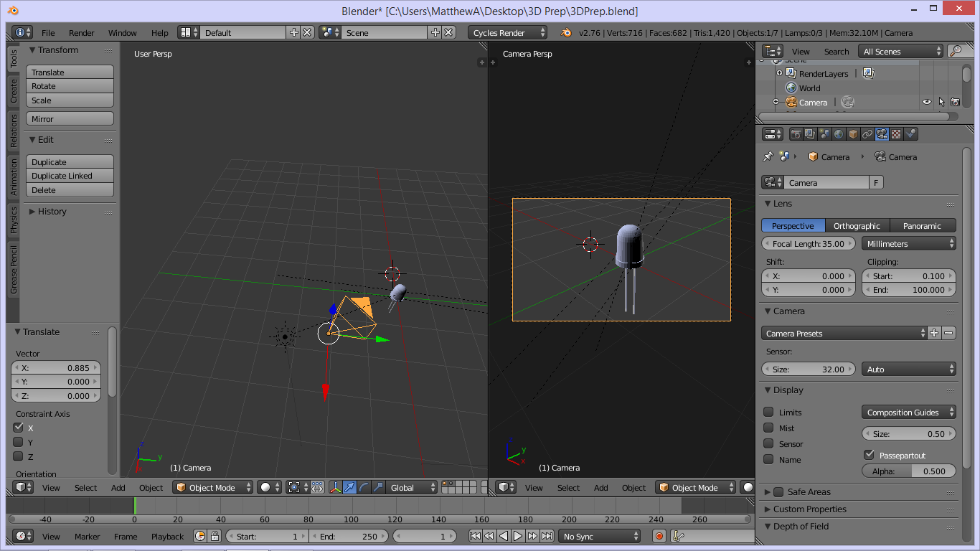Open the Texture properties tab (checker icon)
Viewport: 980px width, 551px height.
tap(896, 134)
